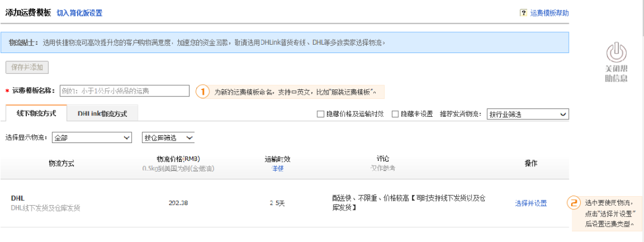The image size is (644, 242).
Task: Click the 物流价格(RMB) column header
Action: click(178, 159)
